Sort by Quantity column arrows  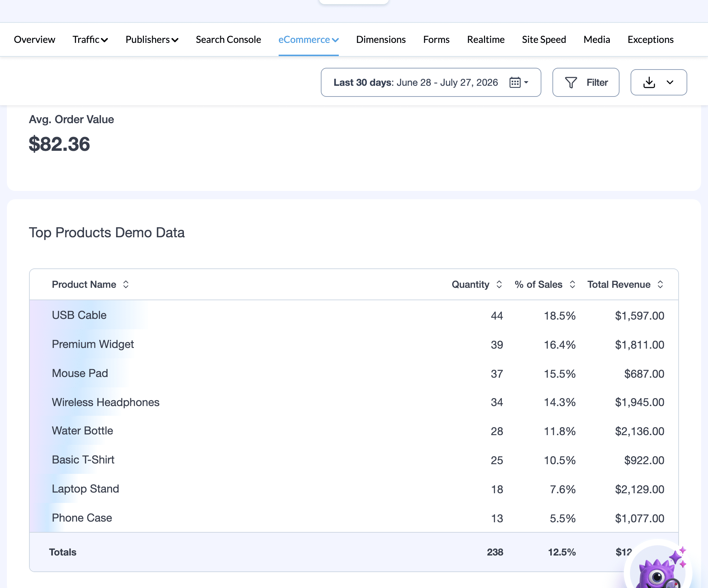499,284
